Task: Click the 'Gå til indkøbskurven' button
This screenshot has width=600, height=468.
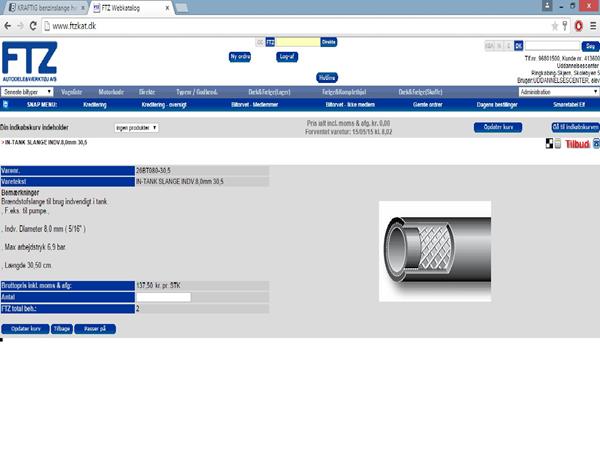Action: 574,127
